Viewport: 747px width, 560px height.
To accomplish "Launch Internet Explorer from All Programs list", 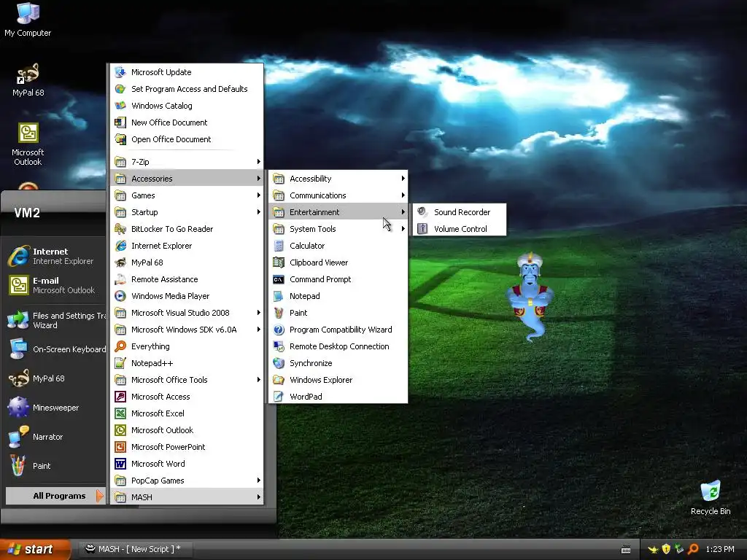I will tap(187, 246).
